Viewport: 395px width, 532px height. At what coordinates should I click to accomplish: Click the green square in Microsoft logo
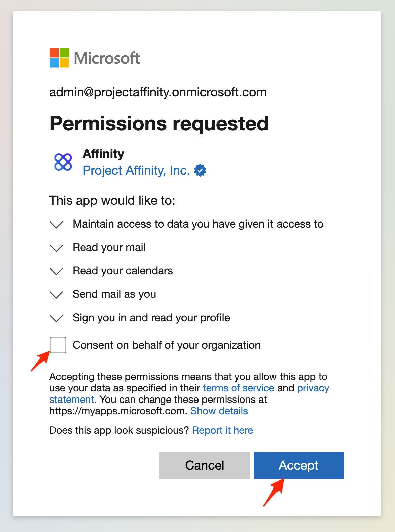[x=64, y=53]
